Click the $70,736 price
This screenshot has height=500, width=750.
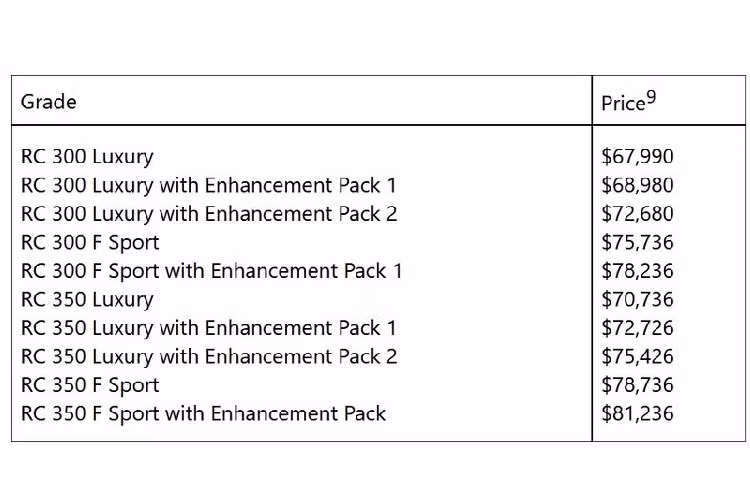tap(637, 299)
